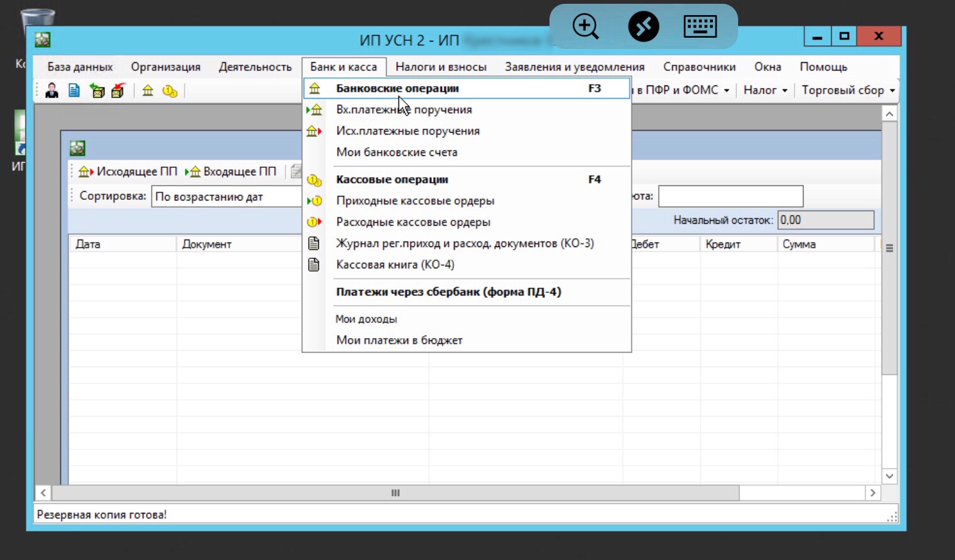Click the on-screen keyboard icon
Screen dimensions: 955x560
(700, 26)
